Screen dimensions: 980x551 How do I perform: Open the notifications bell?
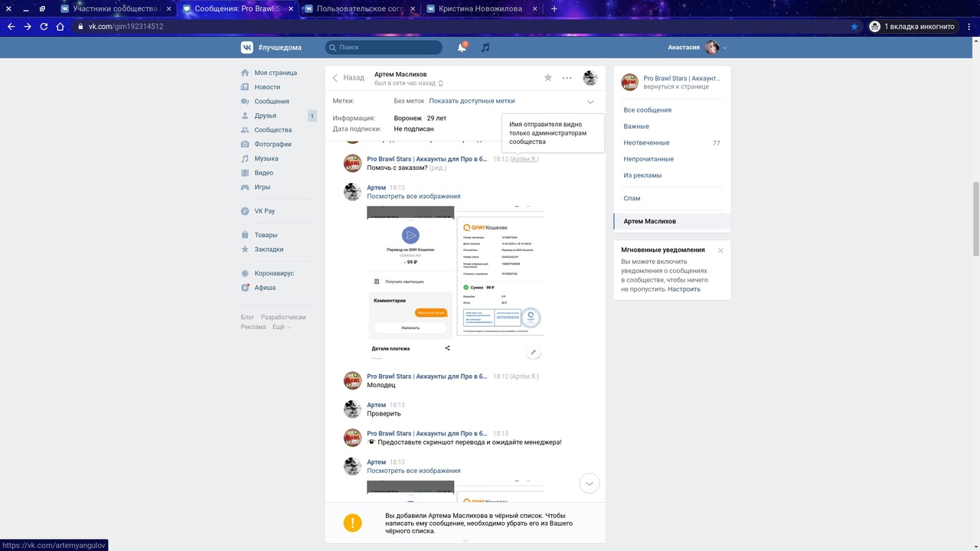(x=462, y=47)
